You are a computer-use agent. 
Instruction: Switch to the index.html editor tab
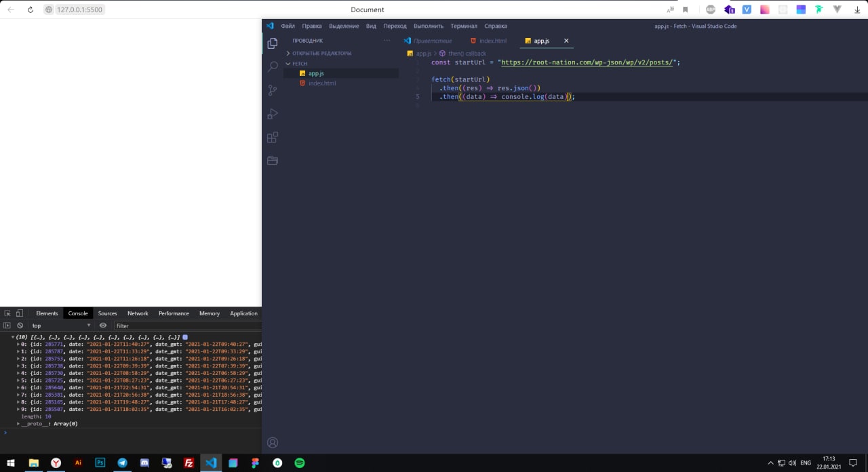pos(488,41)
